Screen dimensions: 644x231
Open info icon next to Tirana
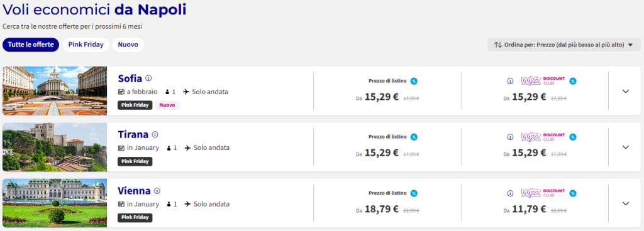[155, 134]
